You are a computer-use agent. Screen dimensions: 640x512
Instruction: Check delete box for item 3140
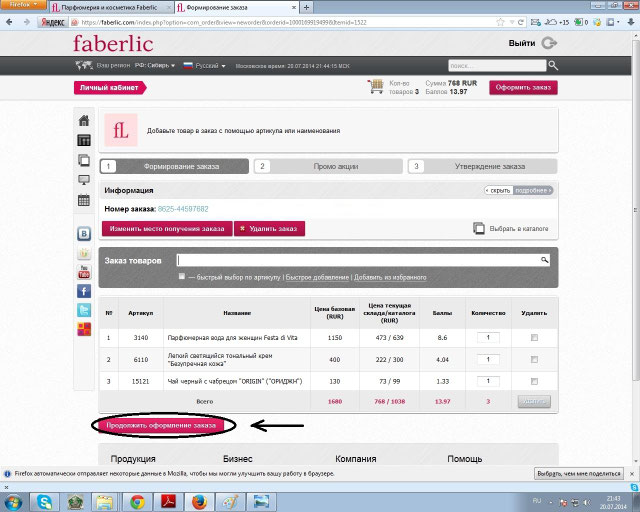click(534, 338)
